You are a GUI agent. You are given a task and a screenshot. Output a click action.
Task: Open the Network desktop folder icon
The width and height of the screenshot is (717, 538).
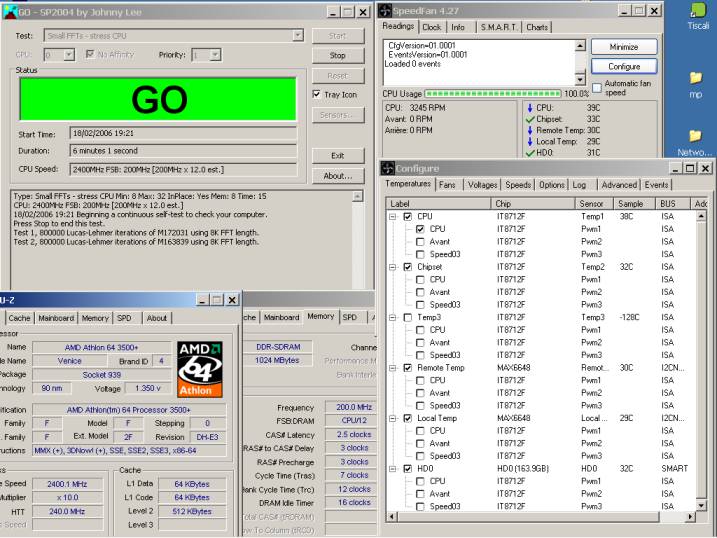coord(696,134)
